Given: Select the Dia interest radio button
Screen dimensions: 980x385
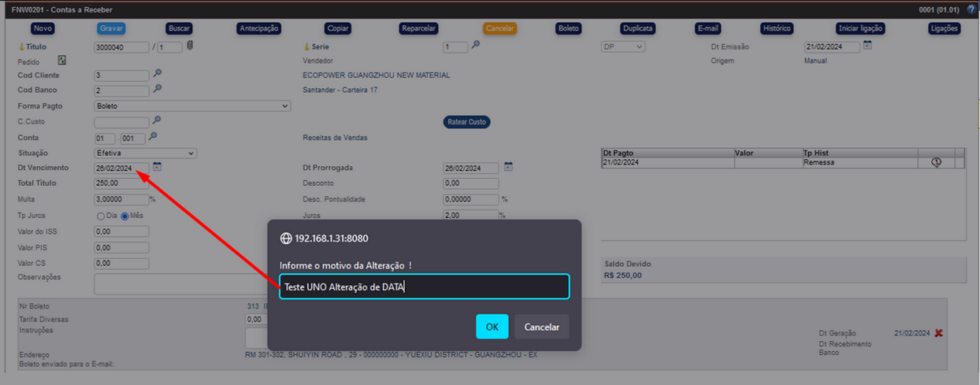Looking at the screenshot, I should [101, 216].
